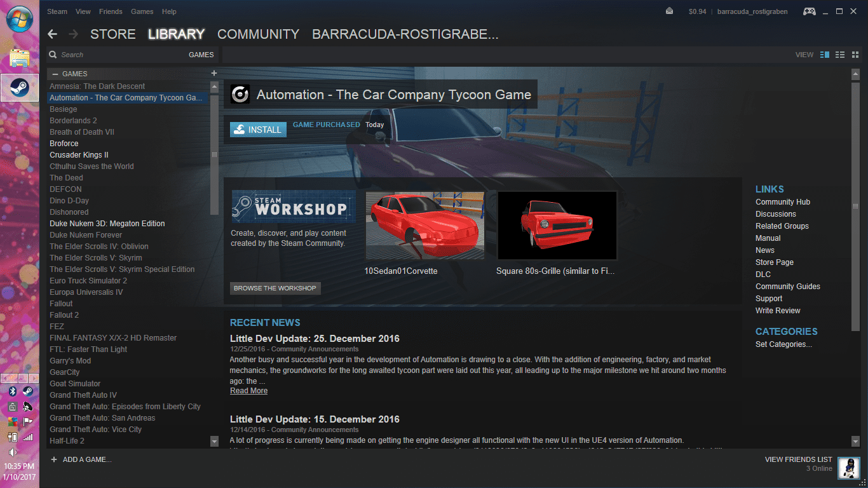Open the inbox envelope icon

click(669, 11)
